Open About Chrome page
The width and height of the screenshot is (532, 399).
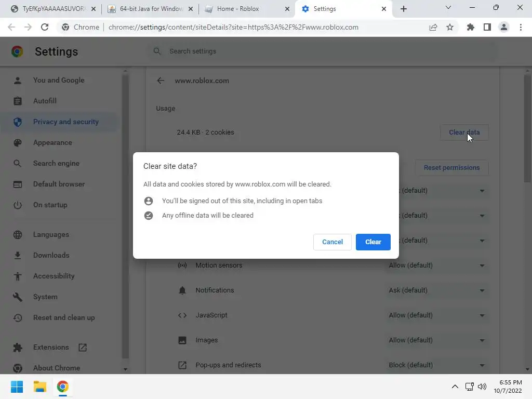coord(58,368)
